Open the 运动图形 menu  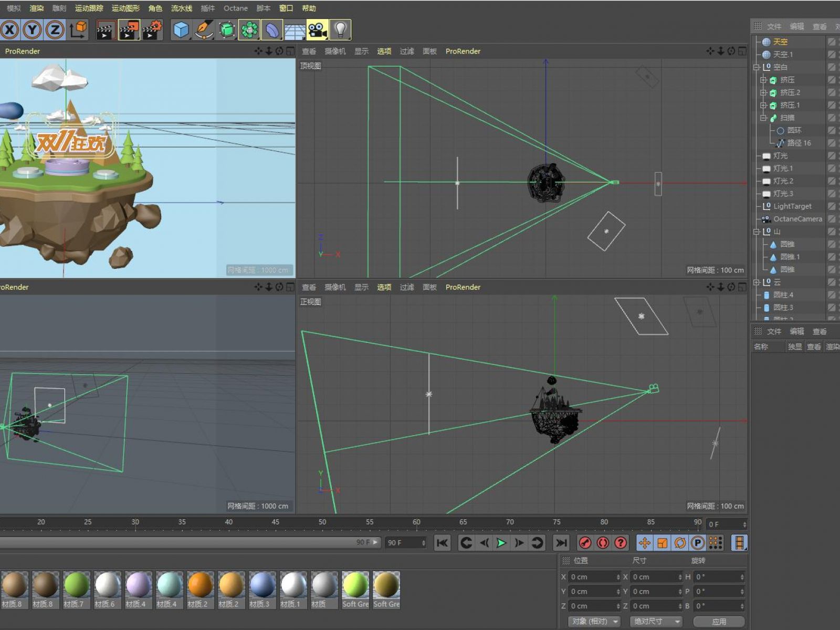(125, 8)
